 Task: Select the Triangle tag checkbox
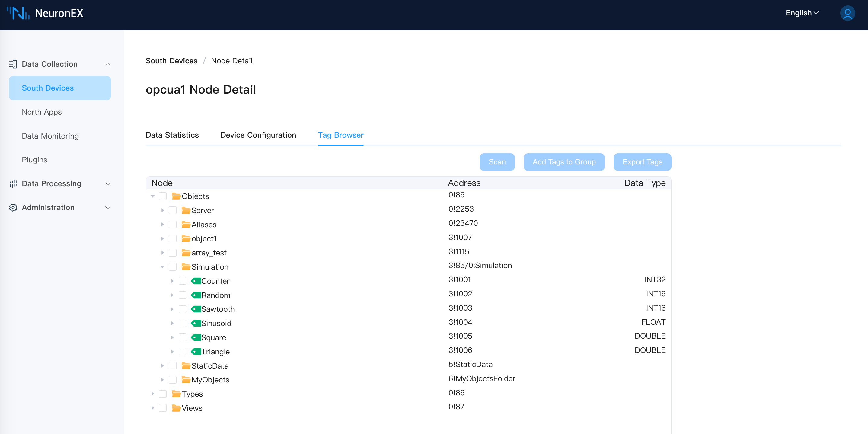[x=182, y=351]
